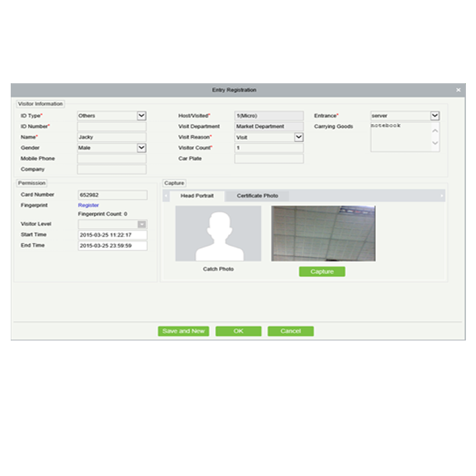Click the Card Number field
The width and height of the screenshot is (476, 476).
coord(111,194)
